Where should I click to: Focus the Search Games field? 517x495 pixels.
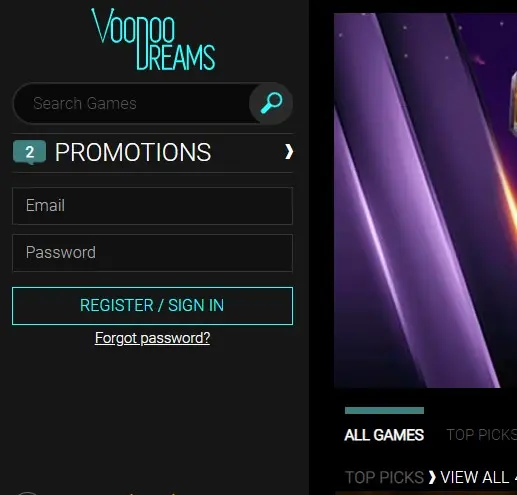click(132, 103)
